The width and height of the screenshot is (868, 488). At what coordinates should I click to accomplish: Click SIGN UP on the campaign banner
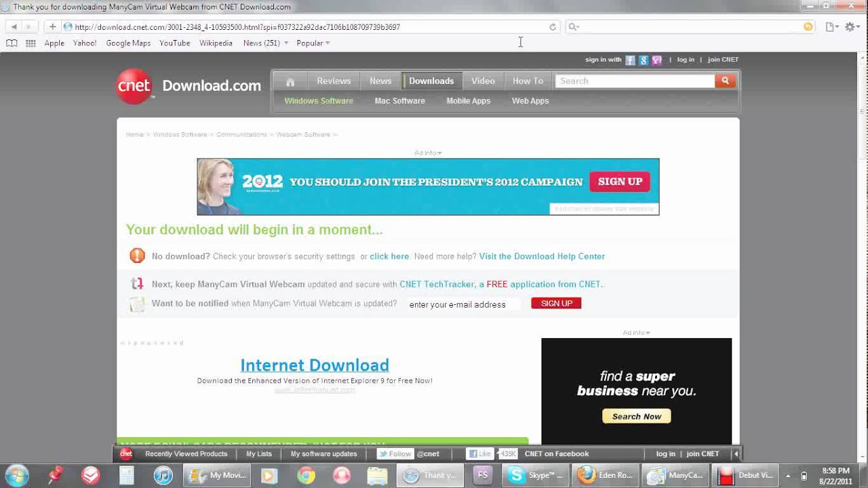coord(620,182)
